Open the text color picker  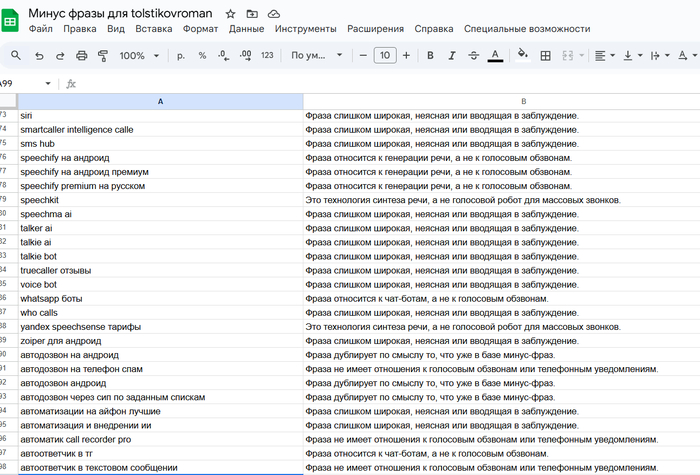click(x=495, y=56)
